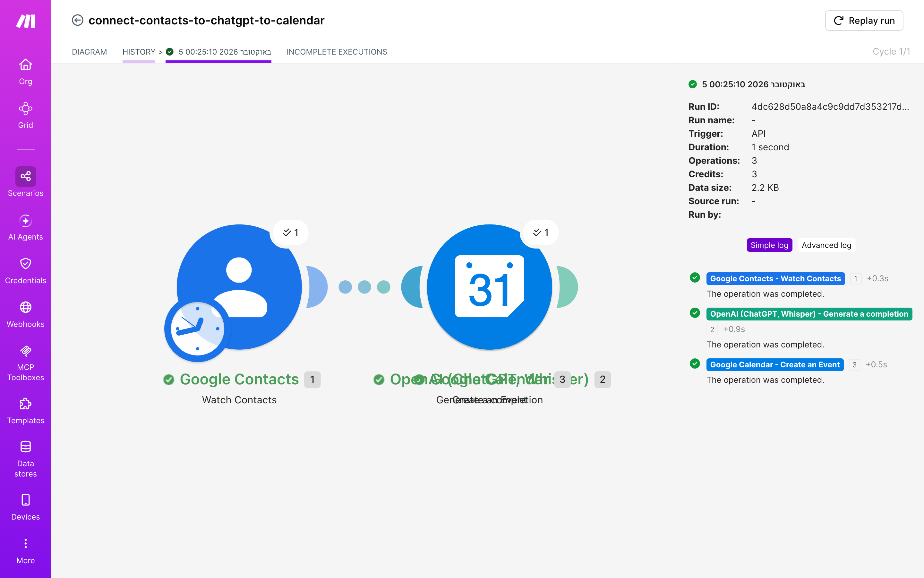Click module number badge 2 on the canvas
The width and height of the screenshot is (924, 578).
[603, 380]
